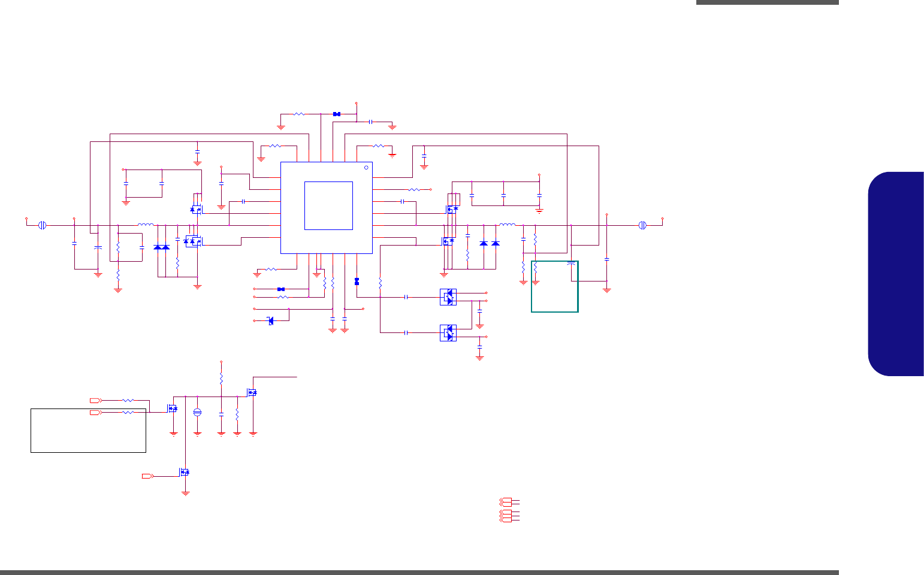Click the inner square of the central IC
The height and width of the screenshot is (575, 924).
pos(328,205)
